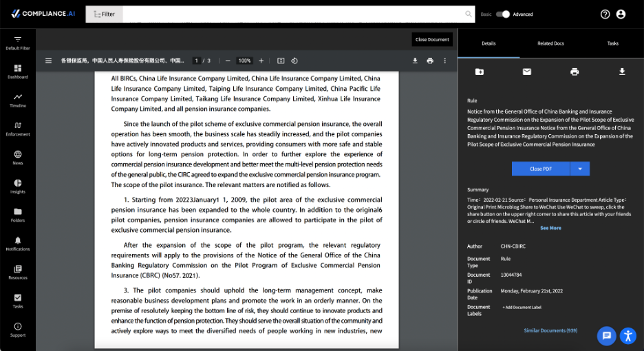Click publication date Monday, February 21st, 2022
The height and width of the screenshot is (351, 644).
coord(531,291)
